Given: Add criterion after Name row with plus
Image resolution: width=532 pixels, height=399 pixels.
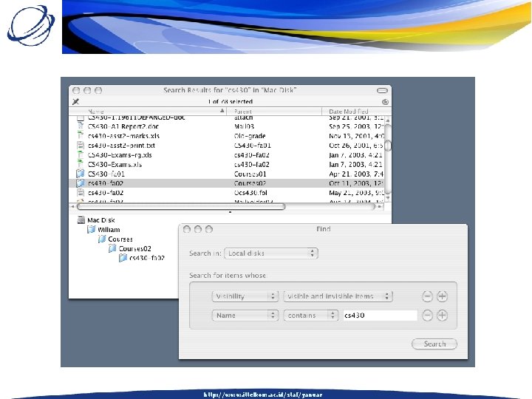Looking at the screenshot, I should [x=442, y=316].
